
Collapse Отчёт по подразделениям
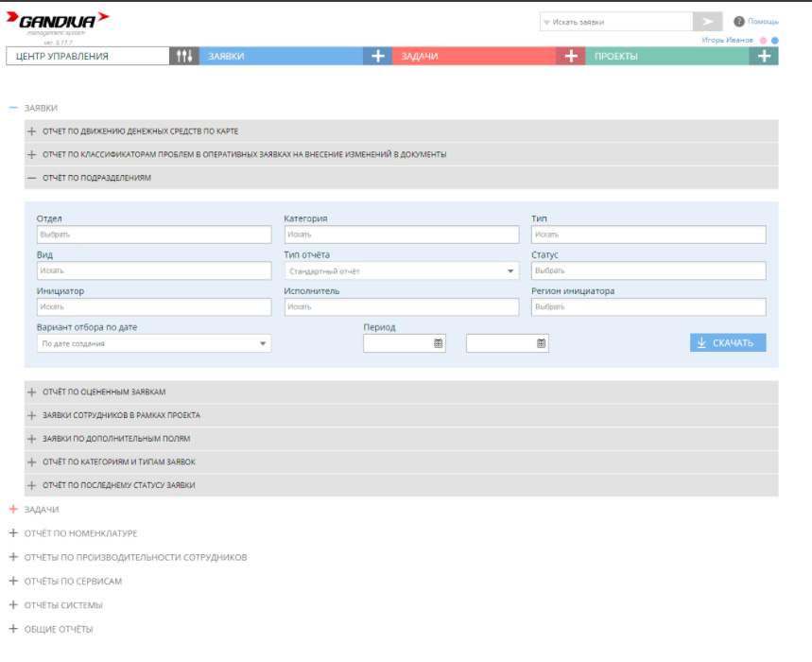coord(402,178)
